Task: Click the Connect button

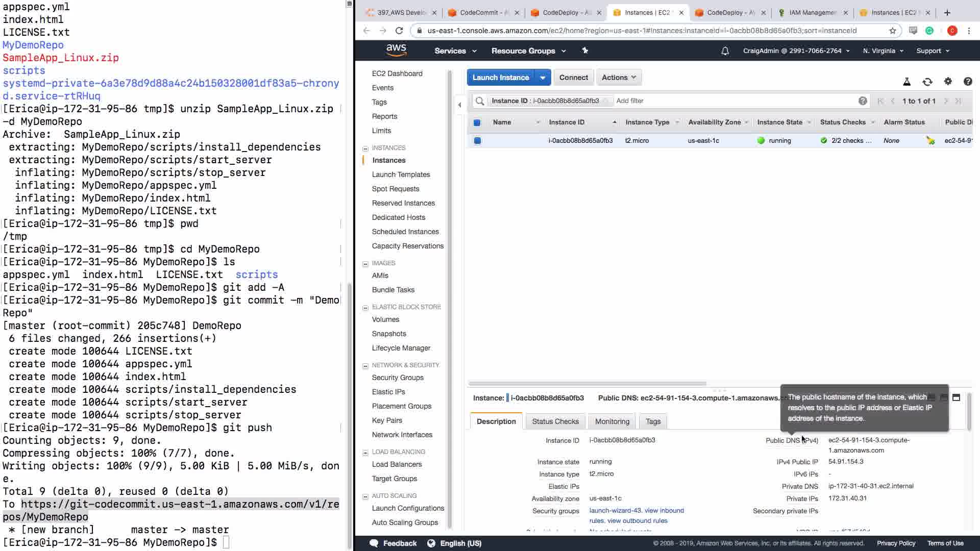Action: (x=573, y=78)
